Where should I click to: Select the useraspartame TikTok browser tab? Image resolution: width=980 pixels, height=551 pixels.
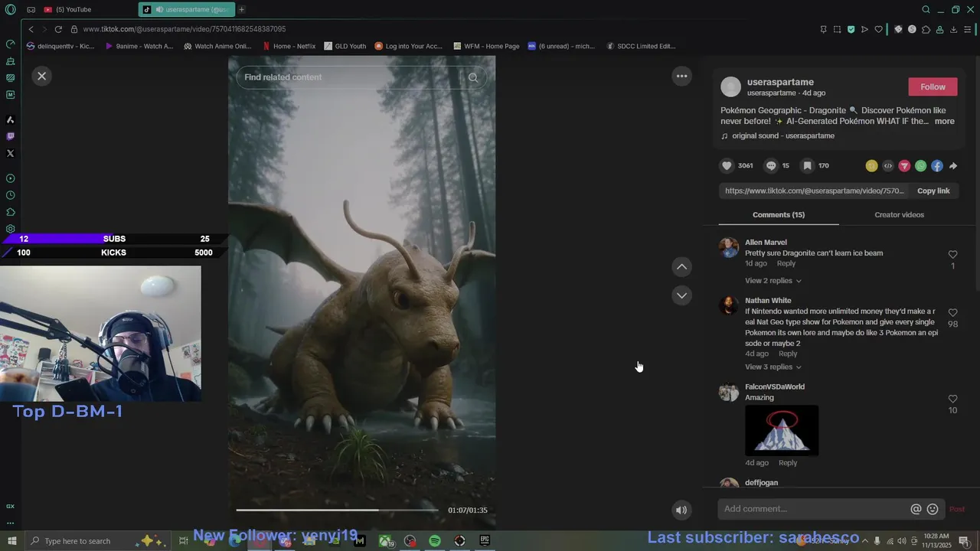(x=188, y=10)
